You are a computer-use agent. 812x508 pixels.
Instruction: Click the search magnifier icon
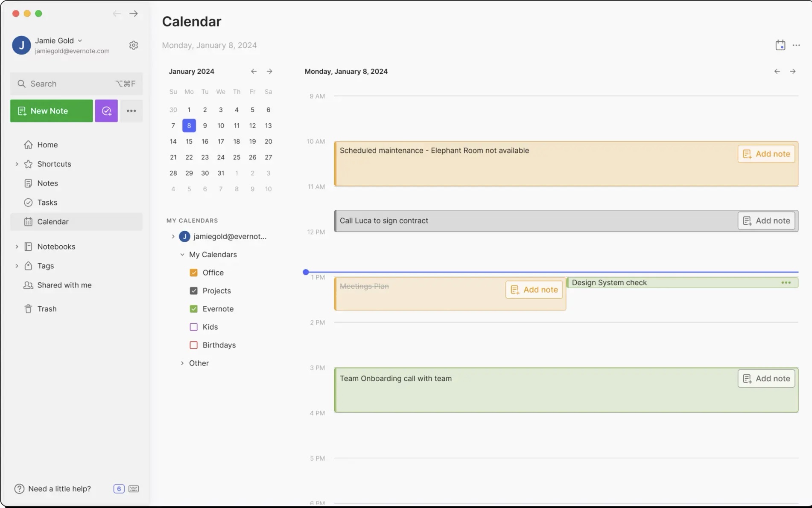(21, 84)
